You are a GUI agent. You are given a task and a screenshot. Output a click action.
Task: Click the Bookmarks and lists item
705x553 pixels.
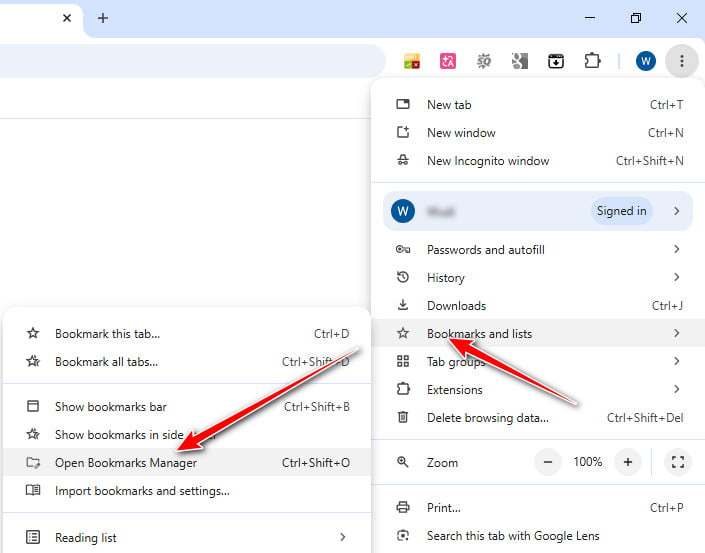pos(538,333)
